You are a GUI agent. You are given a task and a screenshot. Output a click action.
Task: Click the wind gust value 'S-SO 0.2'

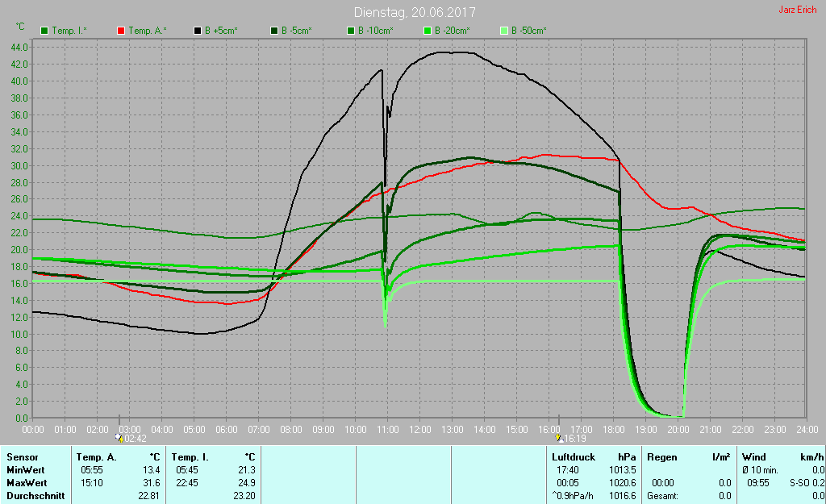coord(807,482)
